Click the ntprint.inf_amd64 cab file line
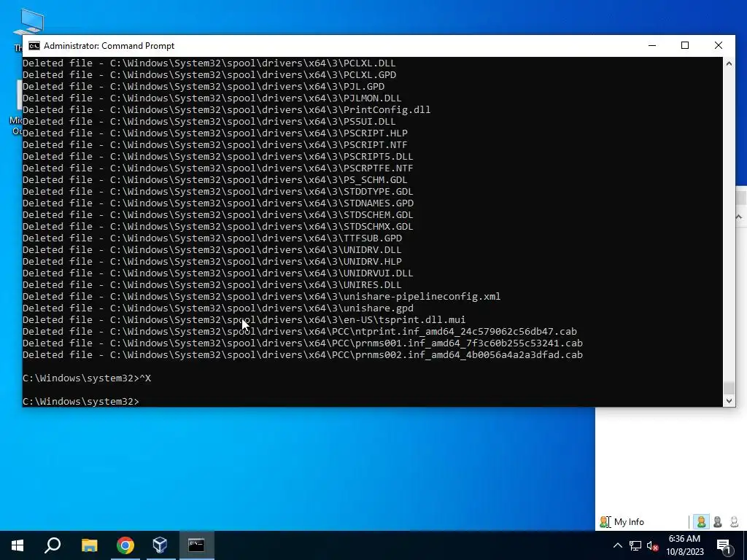Viewport: 747px width, 560px height. (x=300, y=332)
